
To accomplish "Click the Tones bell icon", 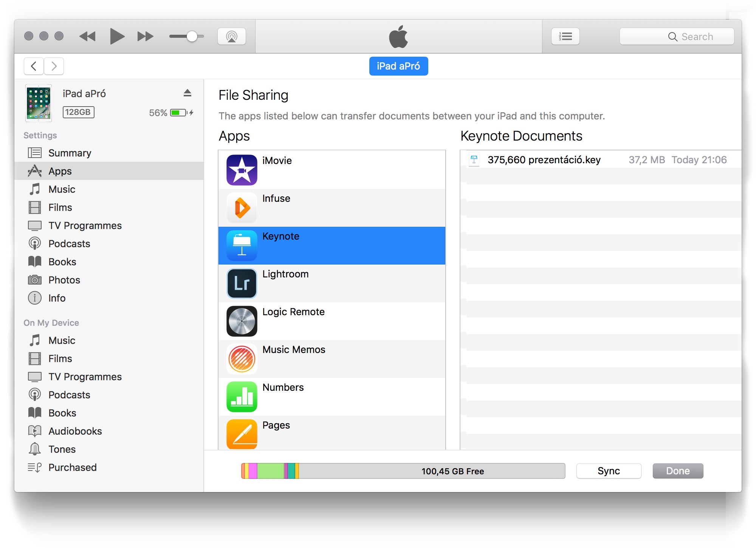I will [x=35, y=449].
